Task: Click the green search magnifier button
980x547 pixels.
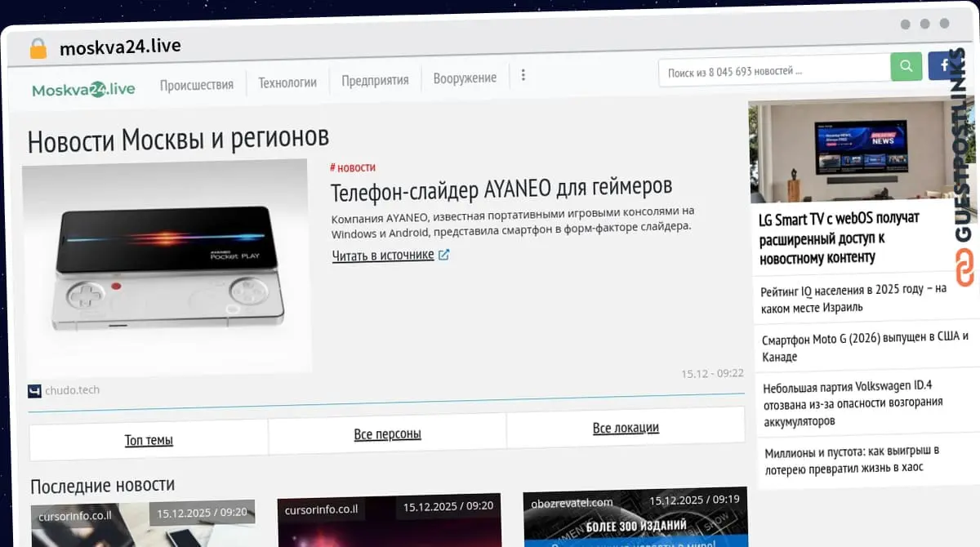Action: coord(906,67)
